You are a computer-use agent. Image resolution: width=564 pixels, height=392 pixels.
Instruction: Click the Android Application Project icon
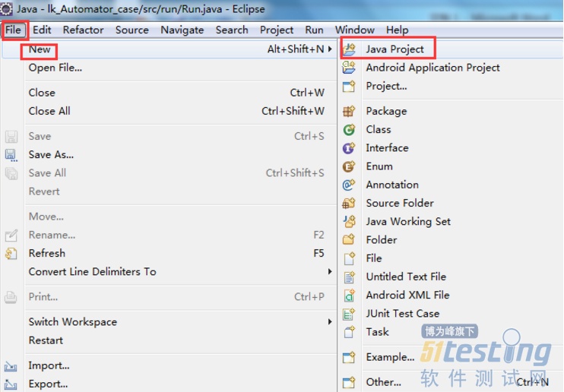(x=349, y=68)
